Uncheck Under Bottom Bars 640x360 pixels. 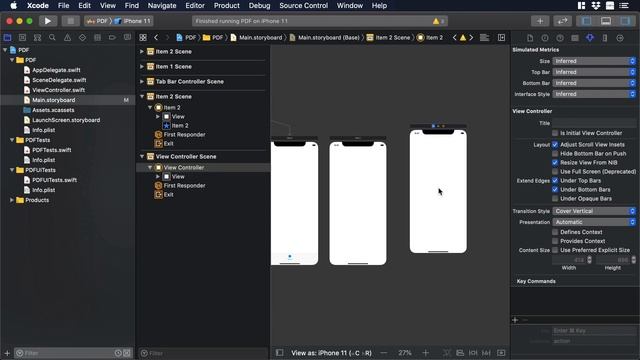[x=555, y=189]
